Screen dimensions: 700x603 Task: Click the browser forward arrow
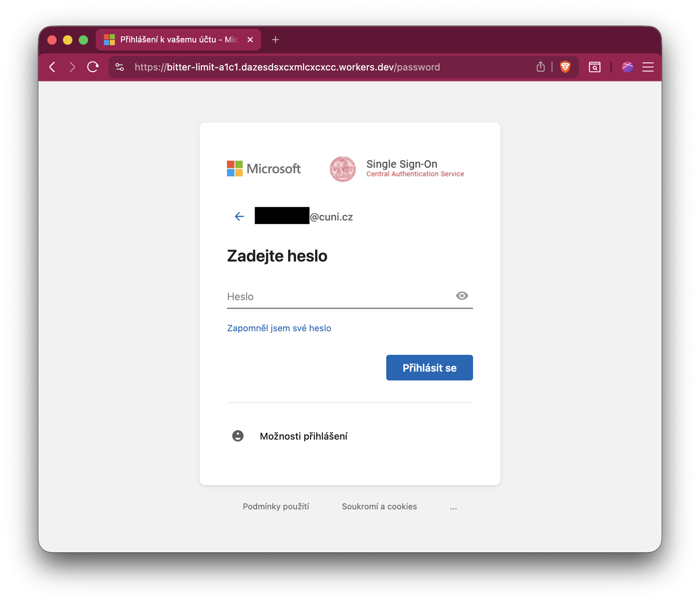point(72,67)
